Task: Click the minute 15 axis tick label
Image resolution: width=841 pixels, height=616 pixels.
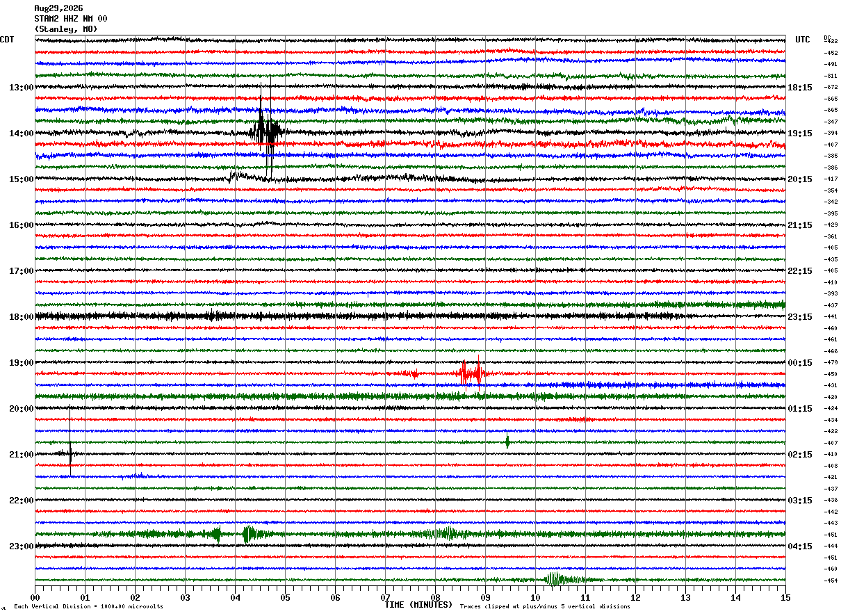Action: (x=785, y=598)
